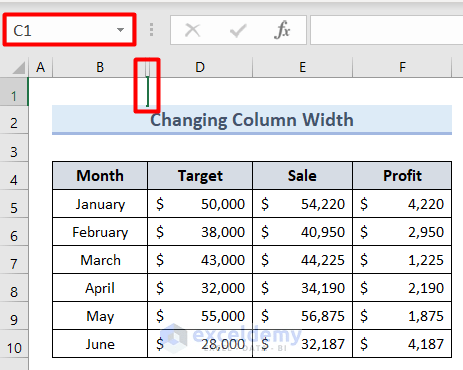Viewport: 463px width, 370px height.
Task: Select column A header
Action: point(41,67)
